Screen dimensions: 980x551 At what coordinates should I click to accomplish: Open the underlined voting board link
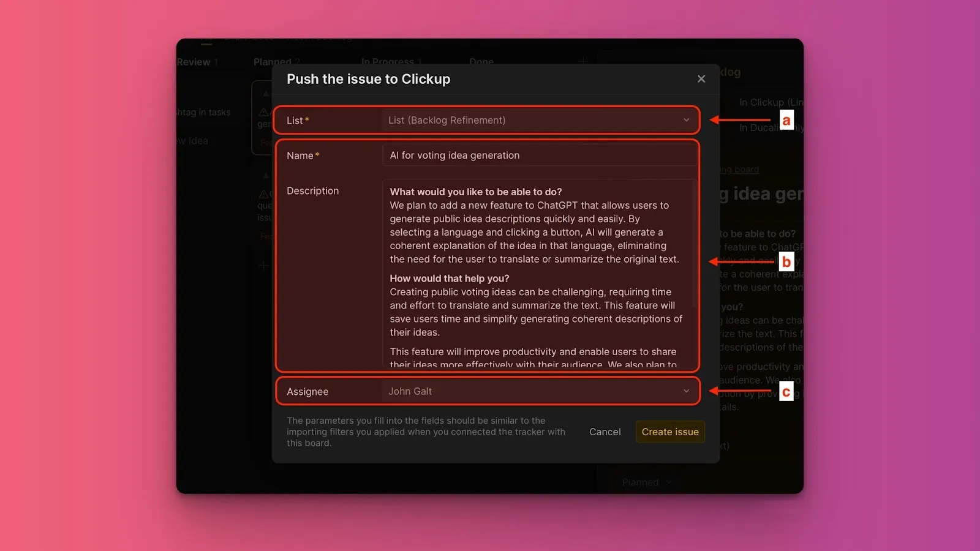[x=739, y=170]
